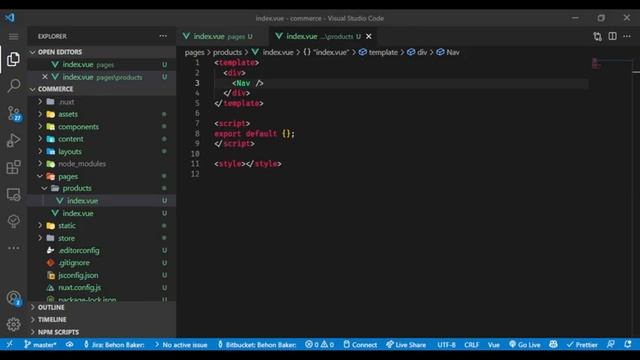Viewport: 640px width, 360px height.
Task: Collapse the products folder
Action: [x=44, y=188]
